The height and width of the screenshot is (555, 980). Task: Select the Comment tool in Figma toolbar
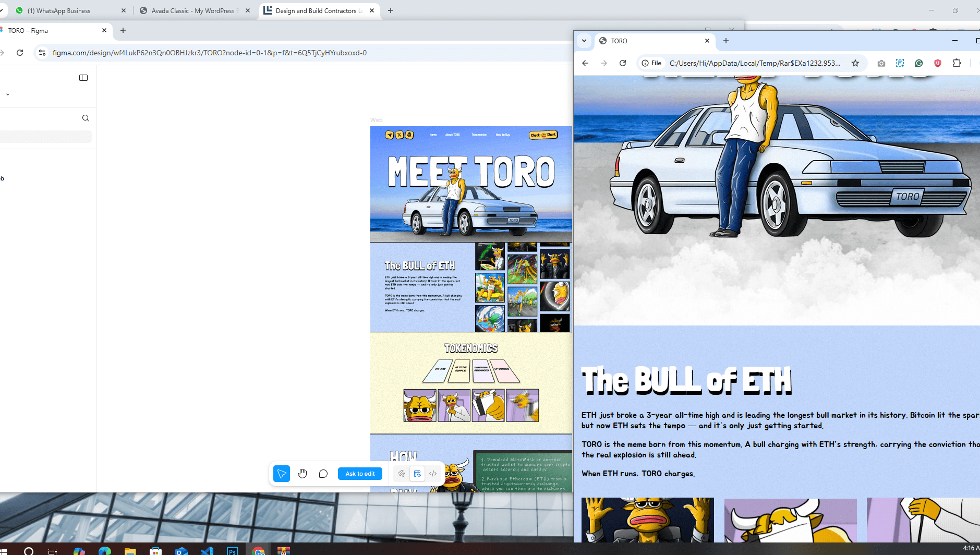pyautogui.click(x=323, y=474)
